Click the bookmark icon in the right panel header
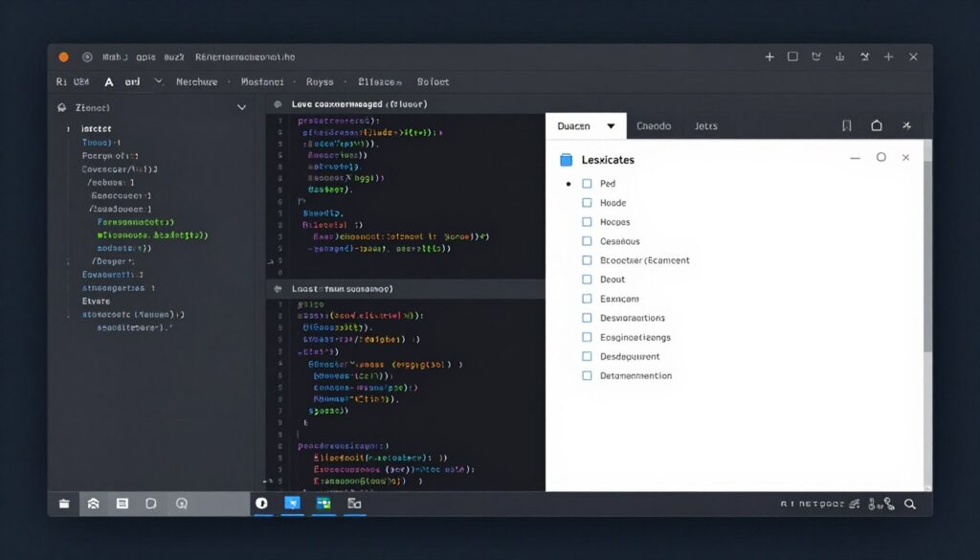980x560 pixels. click(847, 126)
